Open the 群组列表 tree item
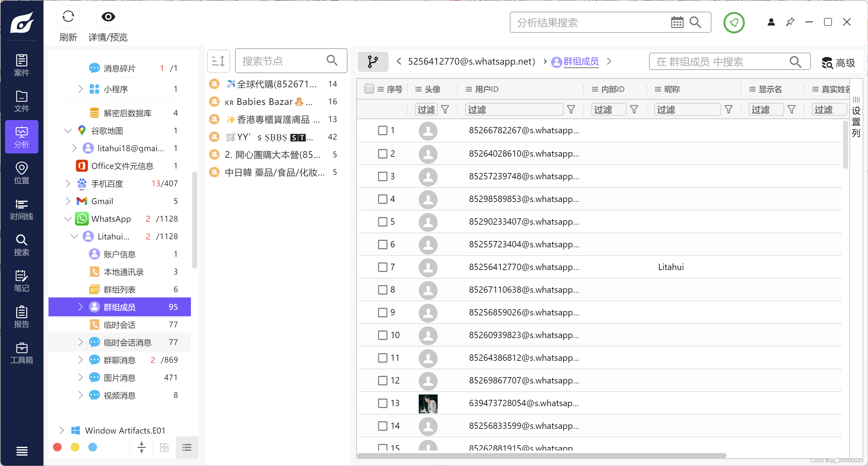The width and height of the screenshot is (868, 466). click(120, 290)
